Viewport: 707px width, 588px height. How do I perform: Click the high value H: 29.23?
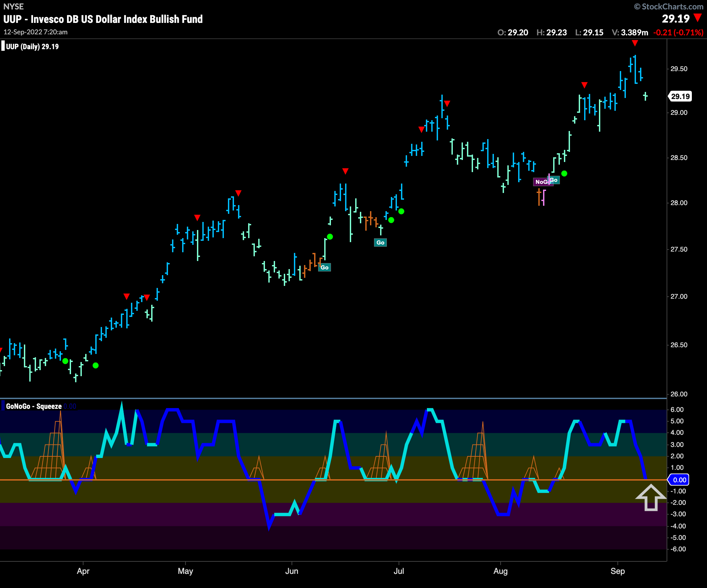coord(551,33)
